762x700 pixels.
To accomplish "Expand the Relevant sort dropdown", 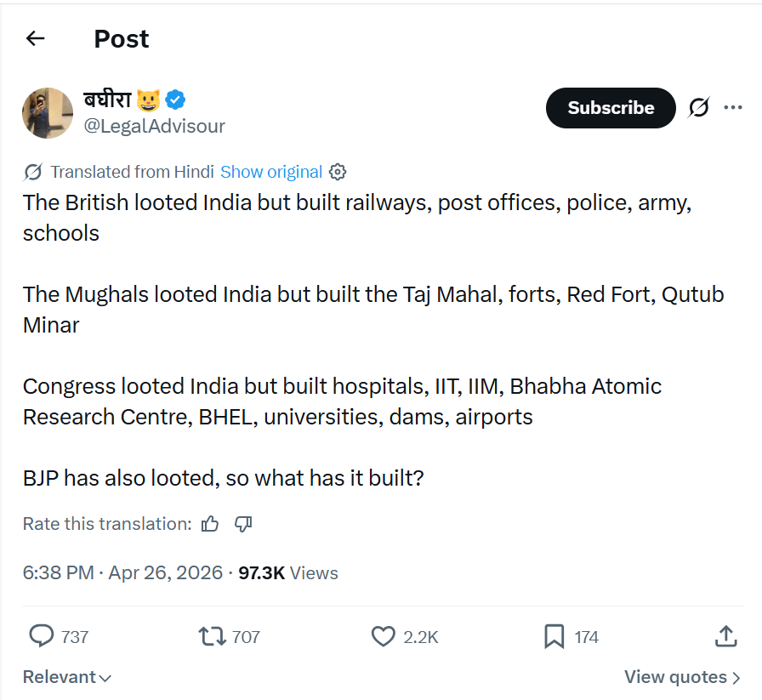I will pos(67,677).
